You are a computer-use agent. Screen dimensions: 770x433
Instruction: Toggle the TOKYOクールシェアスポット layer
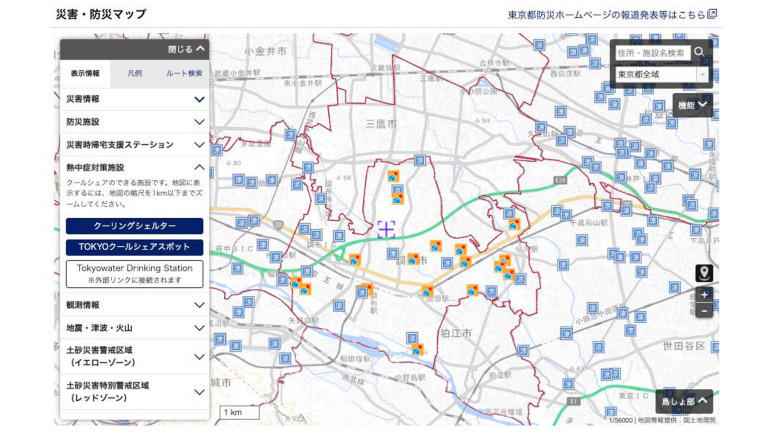[134, 247]
